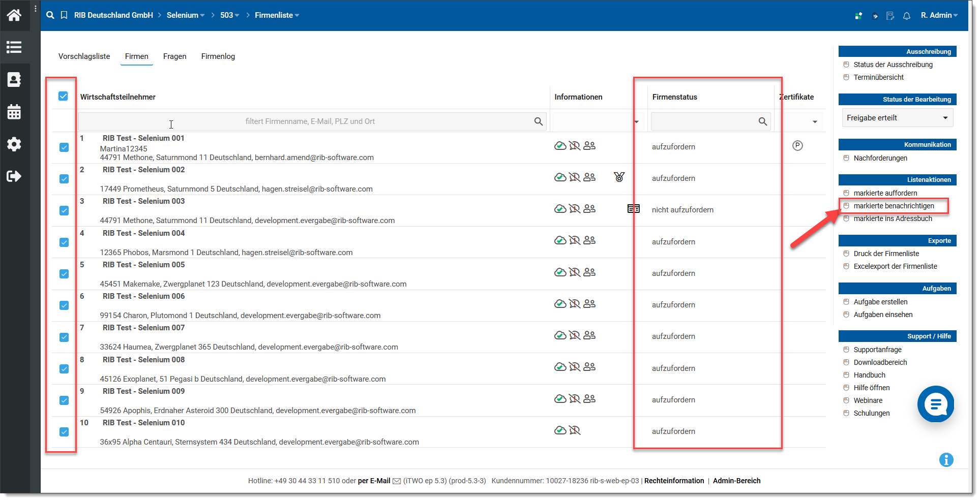Switch to the Firmenlog tab
The width and height of the screenshot is (980, 501).
pos(218,56)
